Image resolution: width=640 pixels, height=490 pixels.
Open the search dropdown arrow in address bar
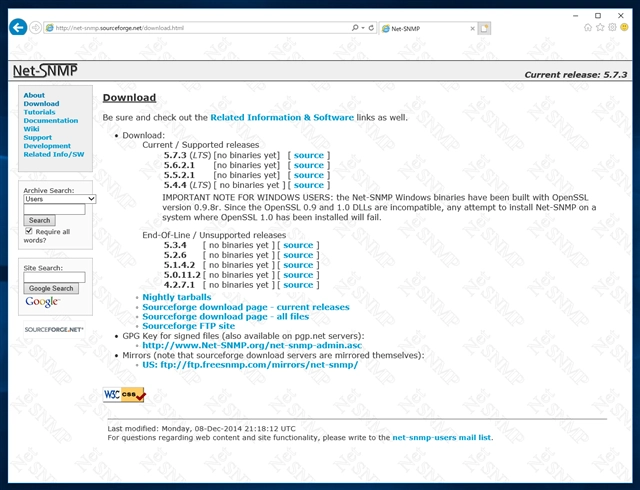click(x=363, y=28)
